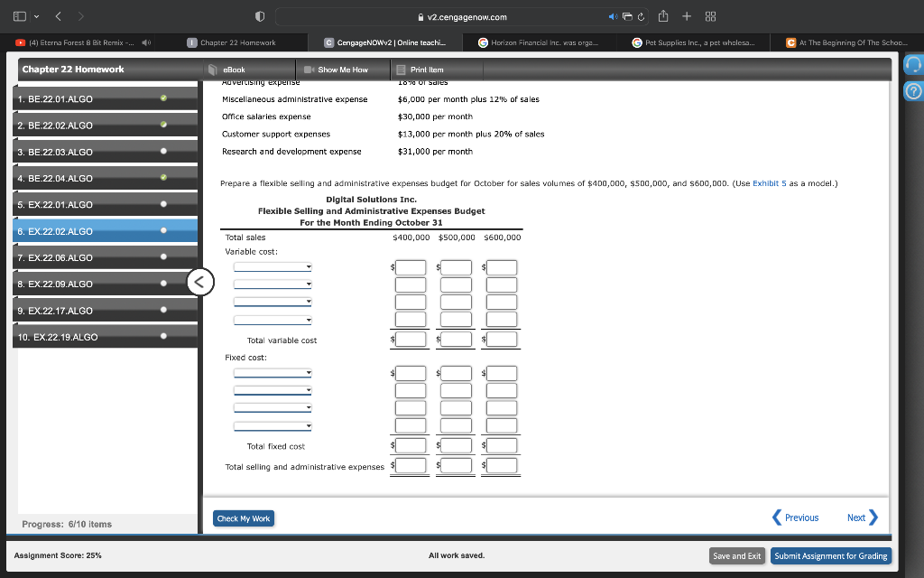
Task: Mute audio with the address bar speaker icon
Action: [613, 16]
